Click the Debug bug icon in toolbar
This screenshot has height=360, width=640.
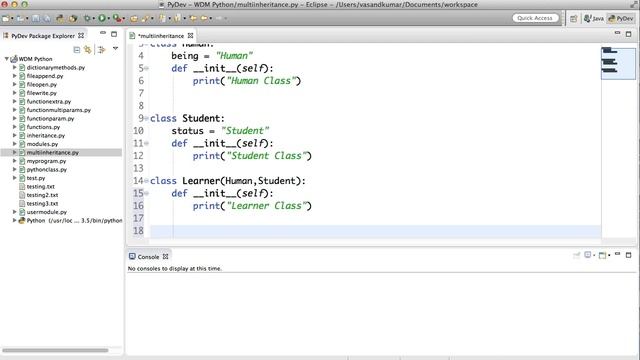pyautogui.click(x=87, y=18)
